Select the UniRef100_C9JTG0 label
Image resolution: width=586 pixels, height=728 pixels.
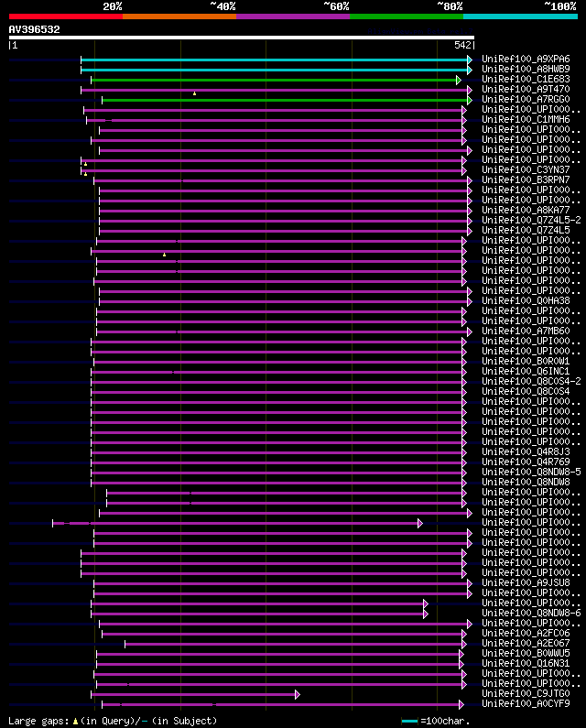526,693
